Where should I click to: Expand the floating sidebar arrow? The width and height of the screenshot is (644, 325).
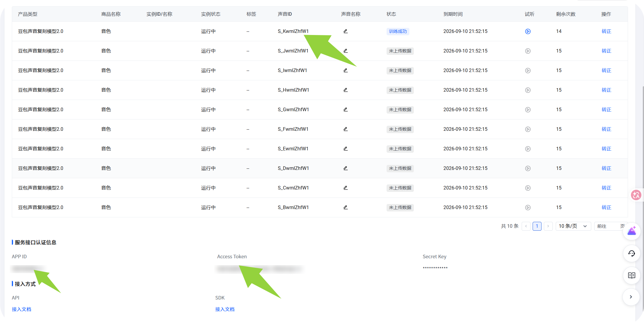(631, 297)
